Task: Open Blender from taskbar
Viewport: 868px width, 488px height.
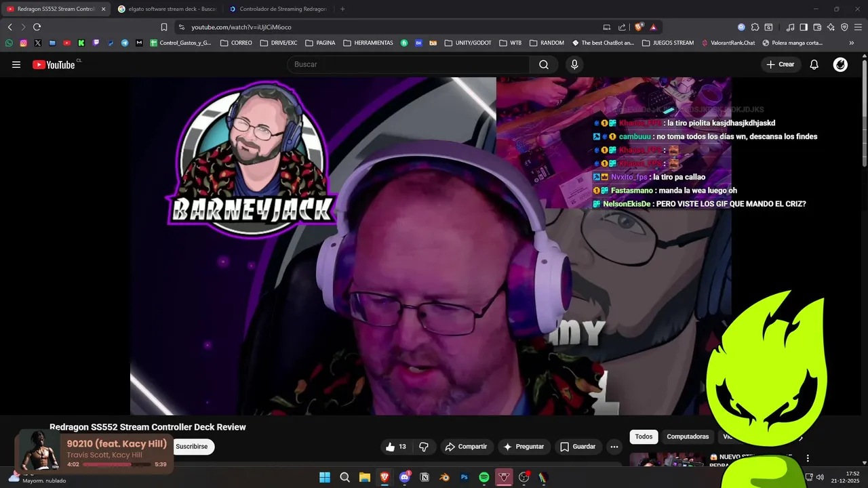Action: click(444, 477)
